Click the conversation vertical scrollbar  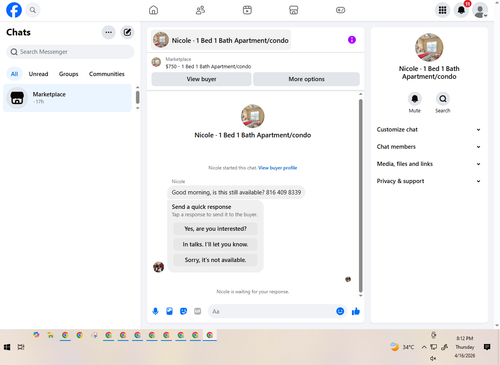tap(360, 196)
